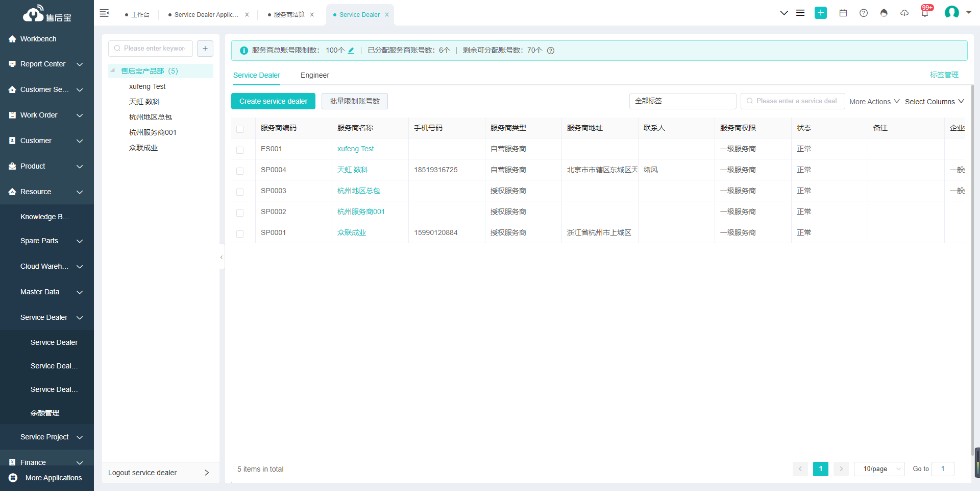Focus the service dealer search field
The height and width of the screenshot is (491, 980).
click(x=793, y=101)
